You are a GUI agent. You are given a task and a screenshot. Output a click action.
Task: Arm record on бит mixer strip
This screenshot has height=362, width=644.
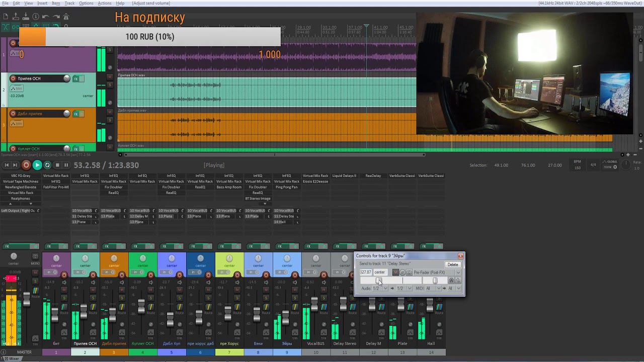coord(64,275)
